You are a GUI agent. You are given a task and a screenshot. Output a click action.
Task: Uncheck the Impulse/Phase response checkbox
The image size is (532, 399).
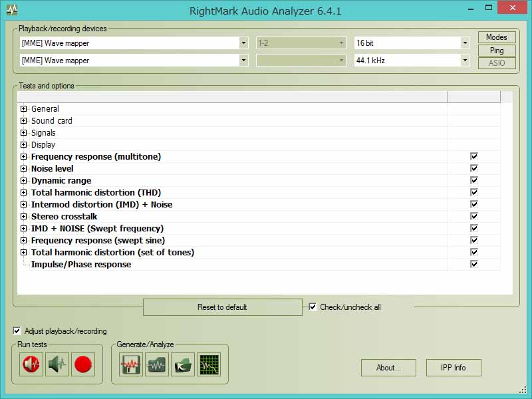(x=474, y=264)
